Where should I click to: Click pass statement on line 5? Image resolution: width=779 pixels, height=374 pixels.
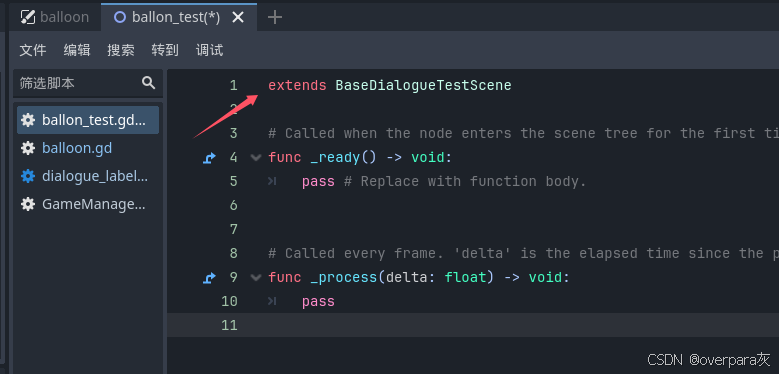tap(318, 182)
